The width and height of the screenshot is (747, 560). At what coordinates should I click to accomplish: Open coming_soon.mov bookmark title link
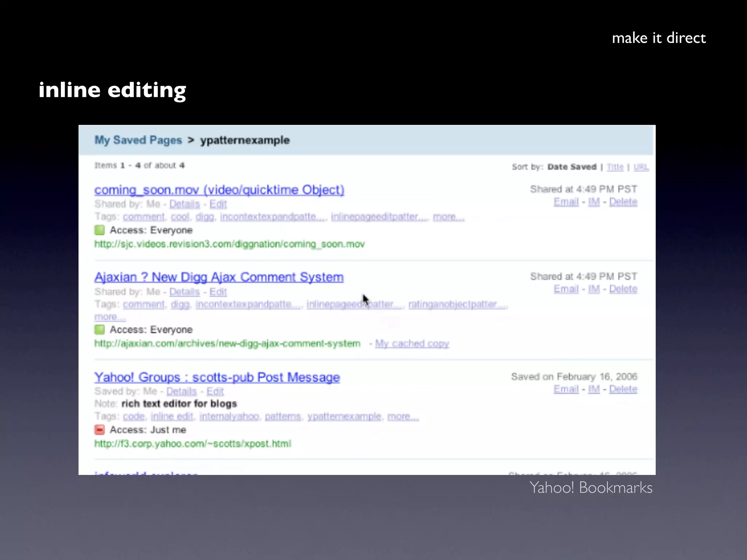[x=219, y=190]
